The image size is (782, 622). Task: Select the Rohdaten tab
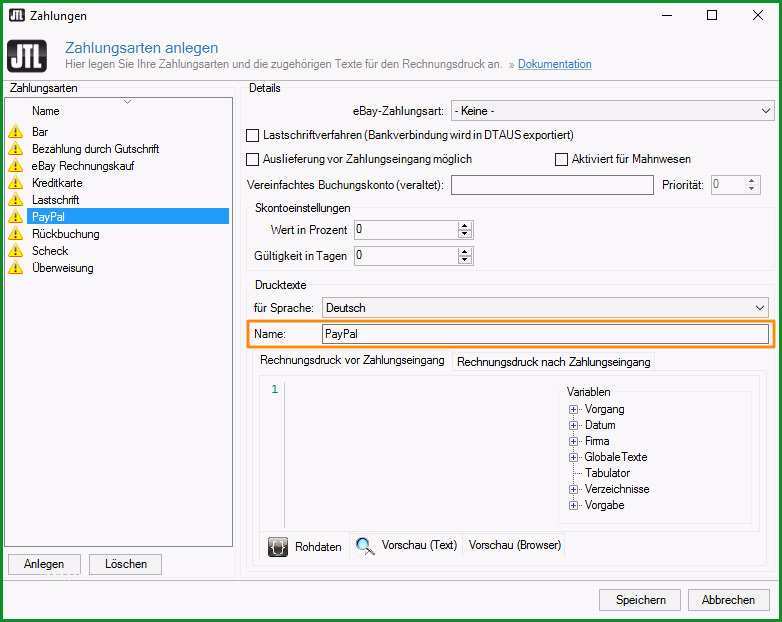[x=305, y=547]
